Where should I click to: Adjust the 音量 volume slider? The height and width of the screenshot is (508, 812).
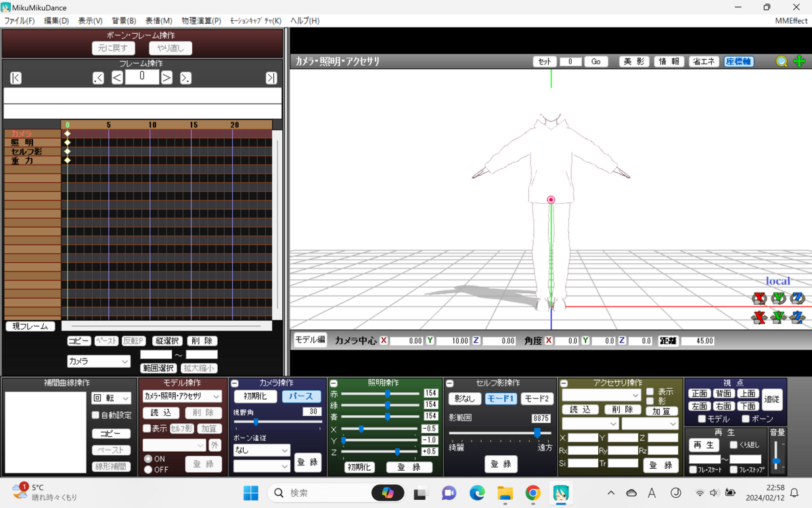pyautogui.click(x=776, y=460)
